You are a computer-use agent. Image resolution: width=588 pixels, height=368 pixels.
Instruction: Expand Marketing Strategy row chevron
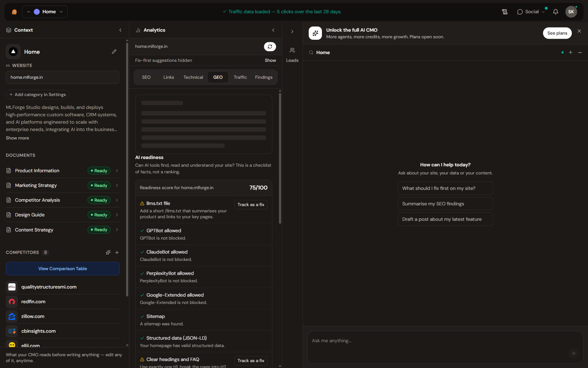point(117,185)
